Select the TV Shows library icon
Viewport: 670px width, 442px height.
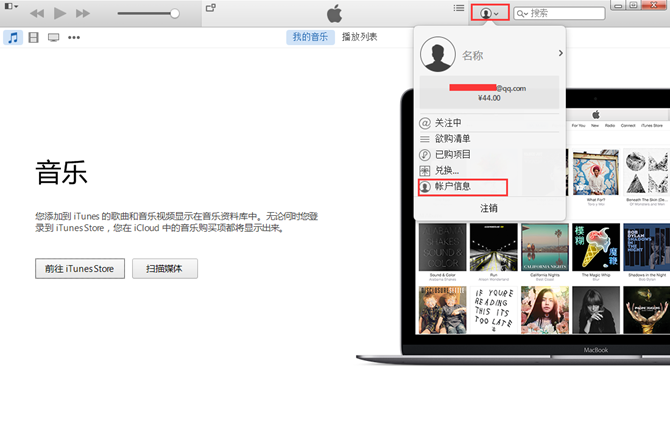(x=53, y=38)
